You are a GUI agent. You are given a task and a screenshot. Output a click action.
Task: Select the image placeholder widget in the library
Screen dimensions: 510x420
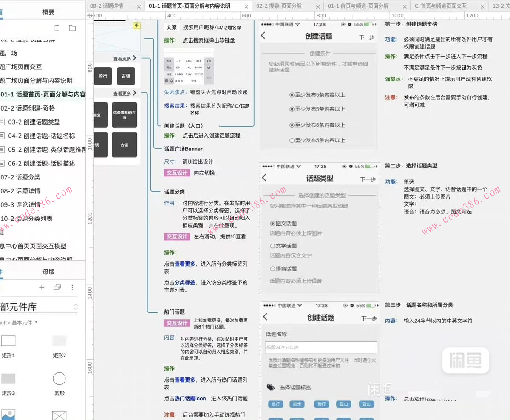click(8, 414)
